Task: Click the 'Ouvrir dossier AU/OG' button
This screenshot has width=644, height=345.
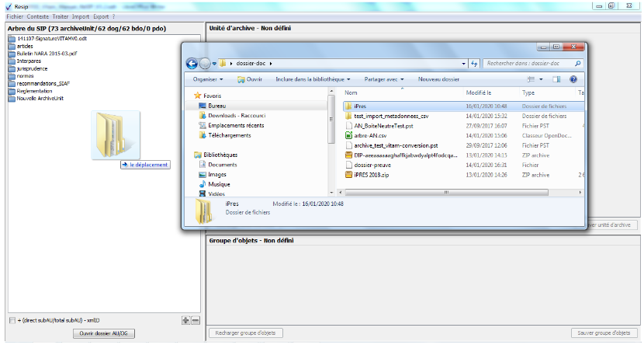Action: [x=103, y=333]
